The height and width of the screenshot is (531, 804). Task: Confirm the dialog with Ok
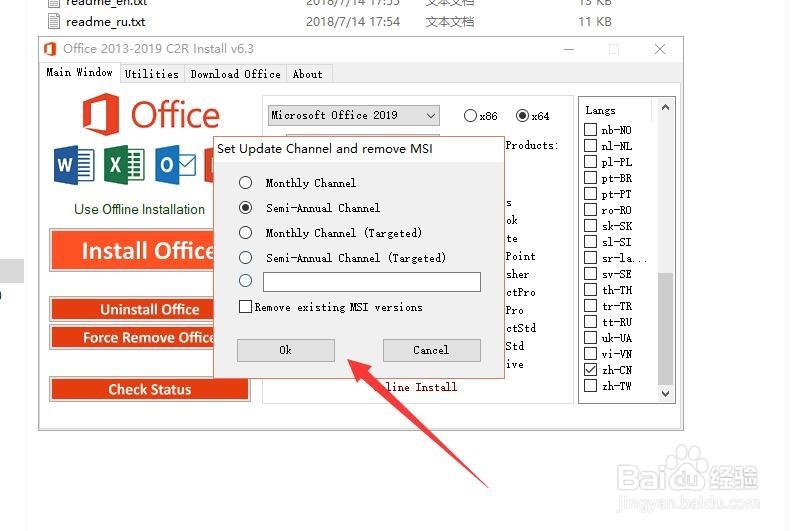pos(286,350)
